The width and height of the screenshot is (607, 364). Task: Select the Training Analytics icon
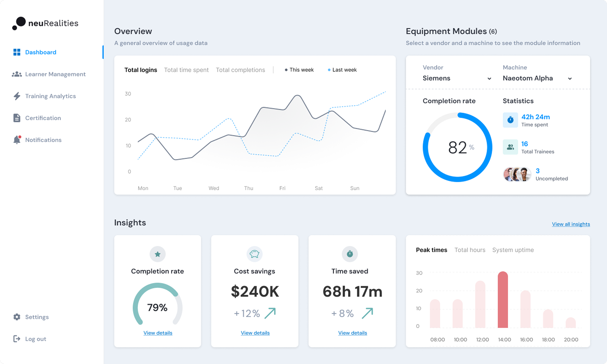pyautogui.click(x=17, y=96)
